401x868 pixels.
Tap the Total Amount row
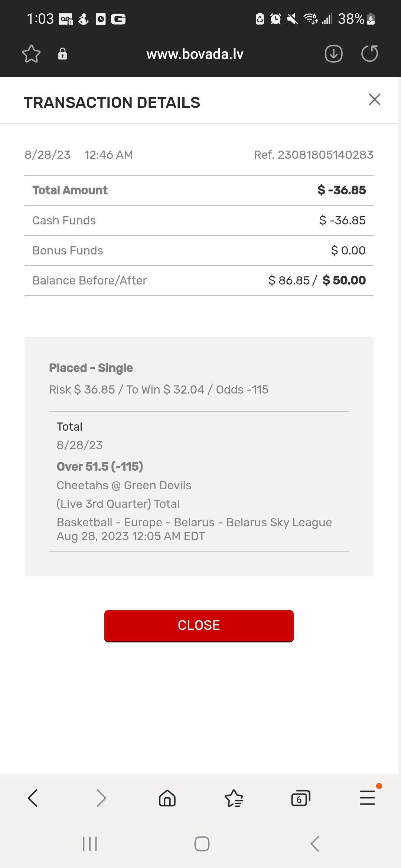coord(199,190)
